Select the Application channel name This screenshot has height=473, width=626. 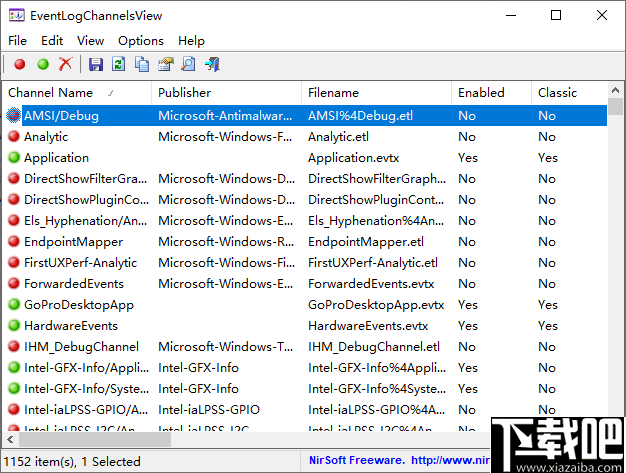[x=56, y=158]
